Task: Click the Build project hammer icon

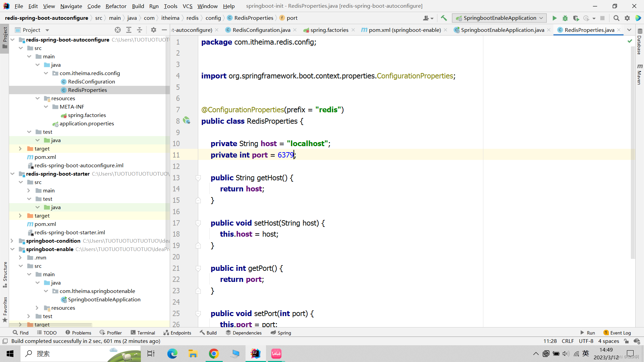Action: pyautogui.click(x=444, y=18)
